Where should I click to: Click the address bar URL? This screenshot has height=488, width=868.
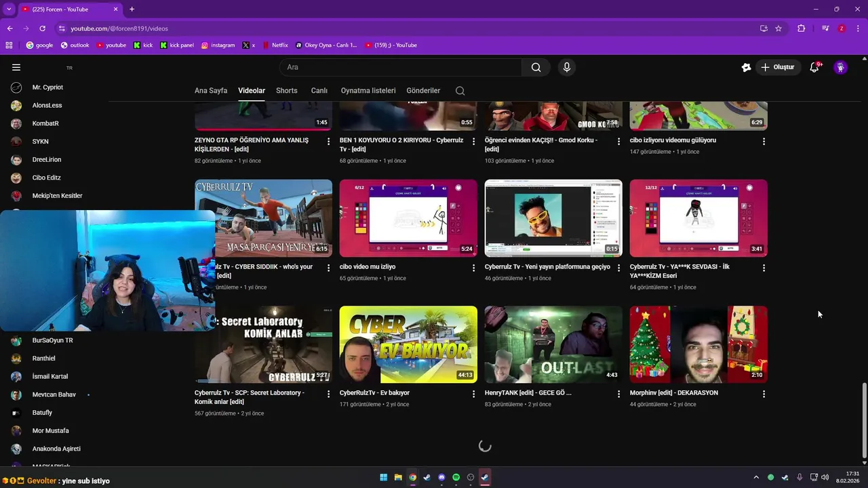point(119,28)
